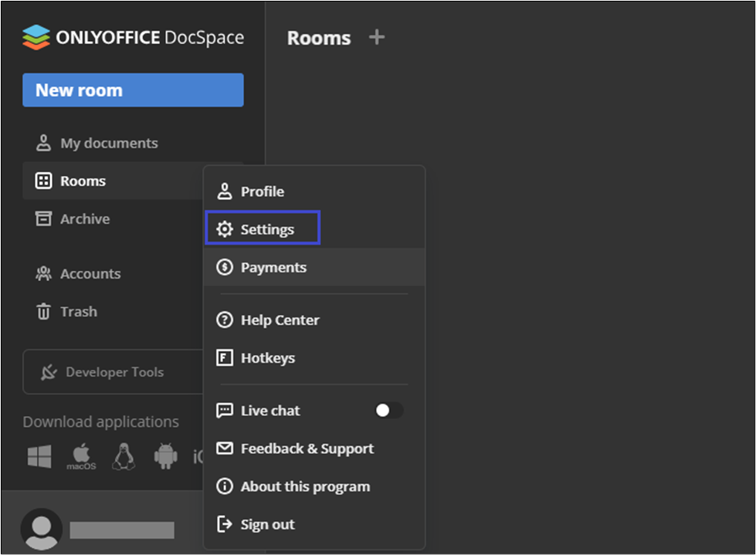Go to My documents in sidebar
The image size is (756, 555).
tap(108, 143)
